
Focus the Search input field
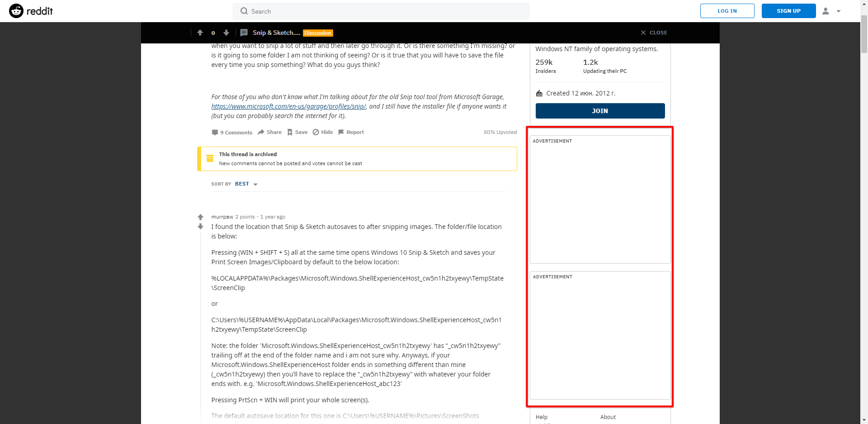tap(381, 11)
